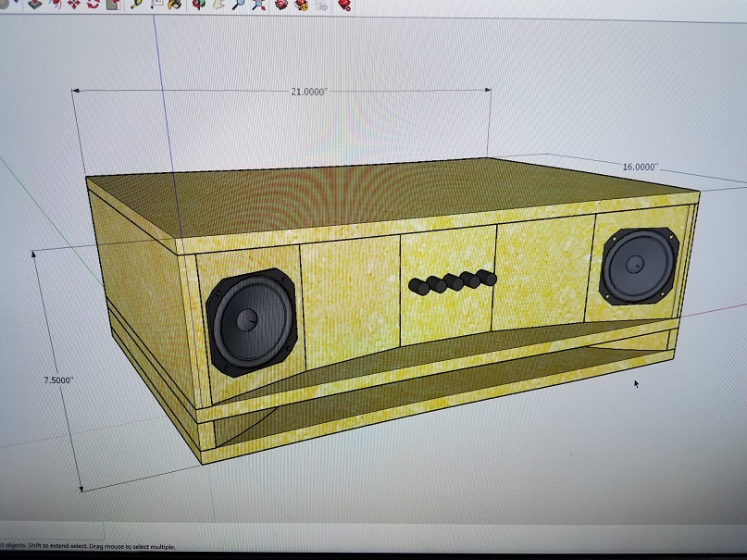Select the rightmost control knob
The image size is (747, 560).
[x=486, y=278]
